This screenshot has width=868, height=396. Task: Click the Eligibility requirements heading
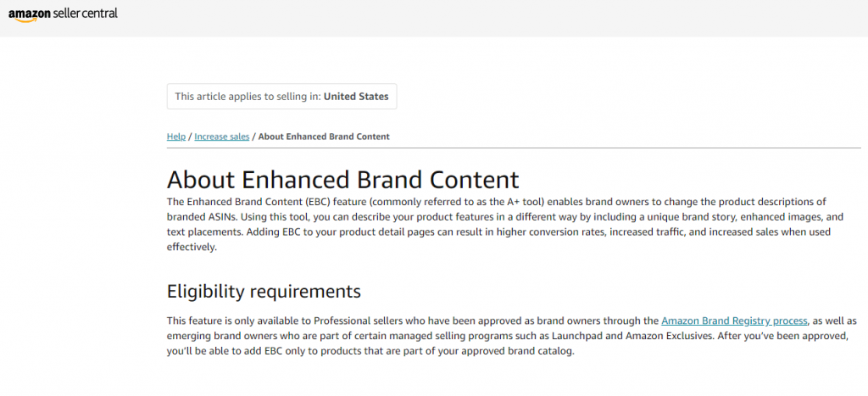click(x=264, y=292)
